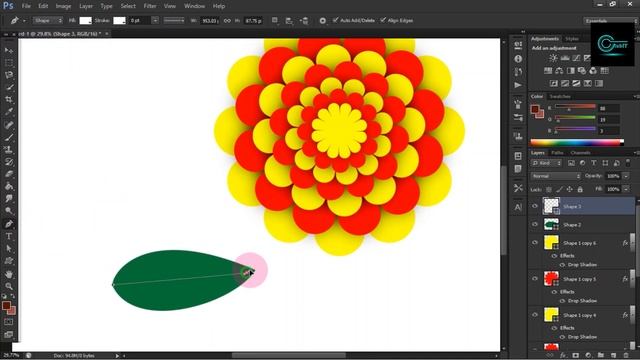Open pen tool gear settings

322,20
